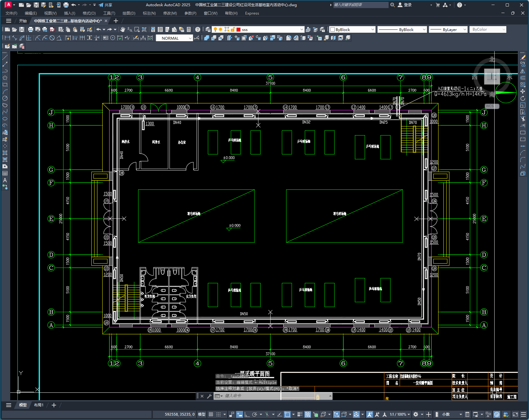This screenshot has width=529, height=420.
Task: Click the 登录 sign-in button
Action: [x=405, y=5]
